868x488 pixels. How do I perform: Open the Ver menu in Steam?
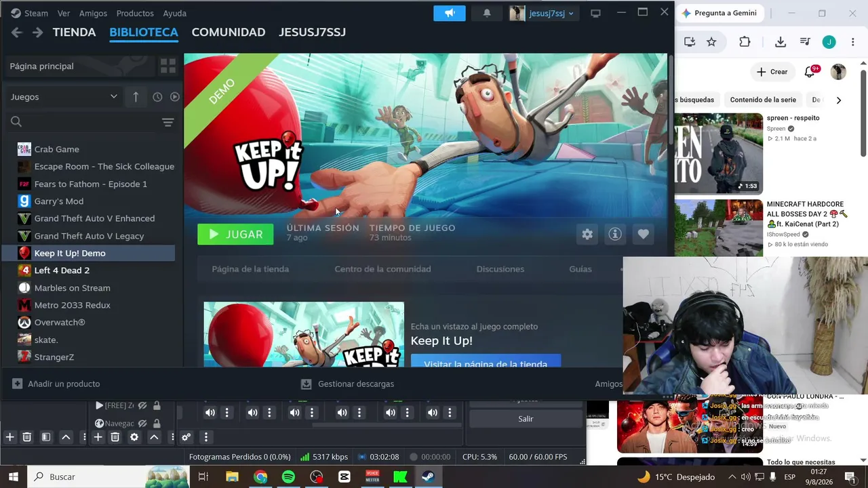[x=64, y=13]
